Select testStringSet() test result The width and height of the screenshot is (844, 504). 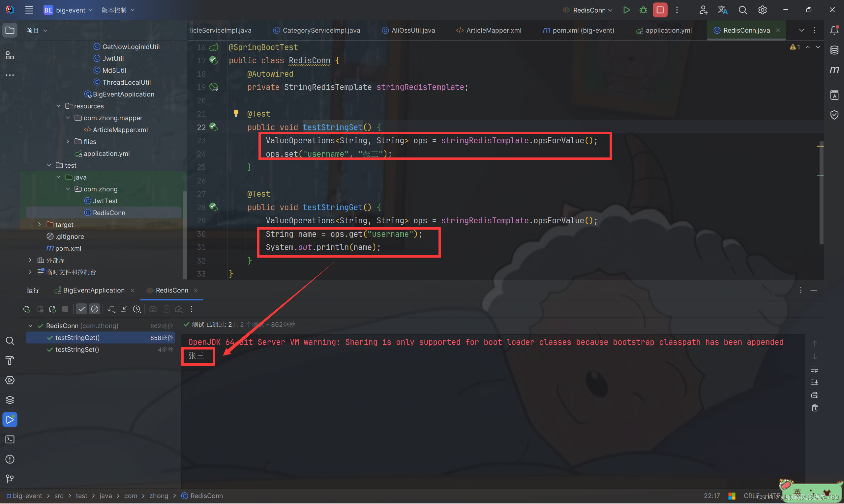click(101, 350)
